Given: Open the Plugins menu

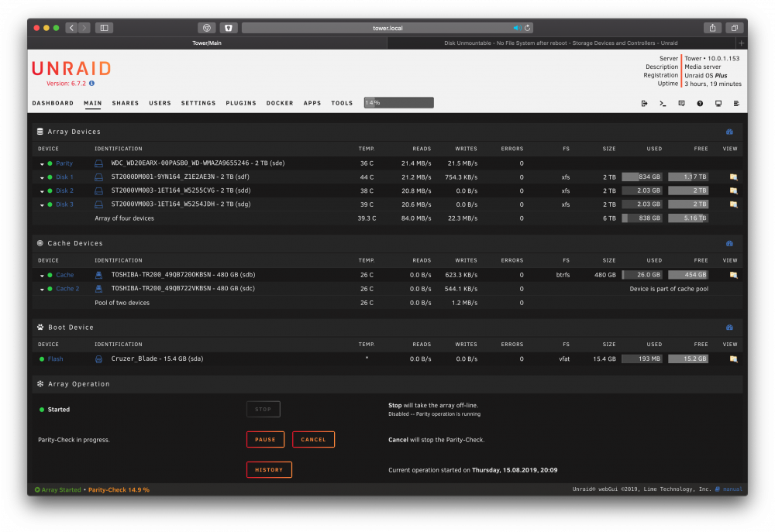Looking at the screenshot, I should point(241,103).
